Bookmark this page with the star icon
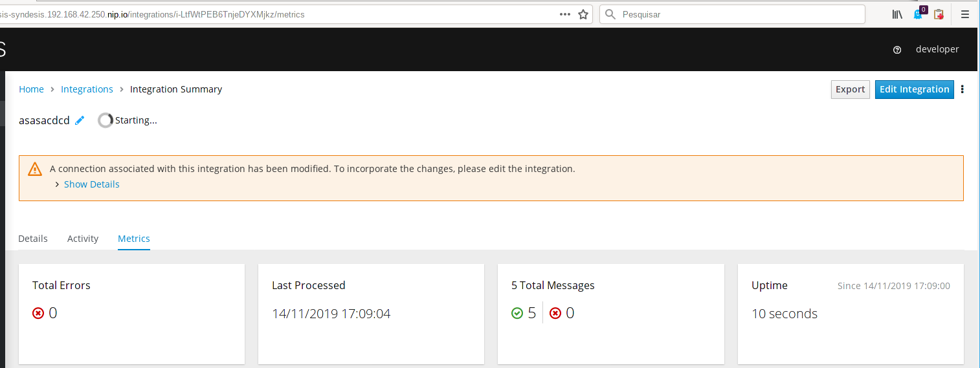This screenshot has width=980, height=368. point(583,14)
